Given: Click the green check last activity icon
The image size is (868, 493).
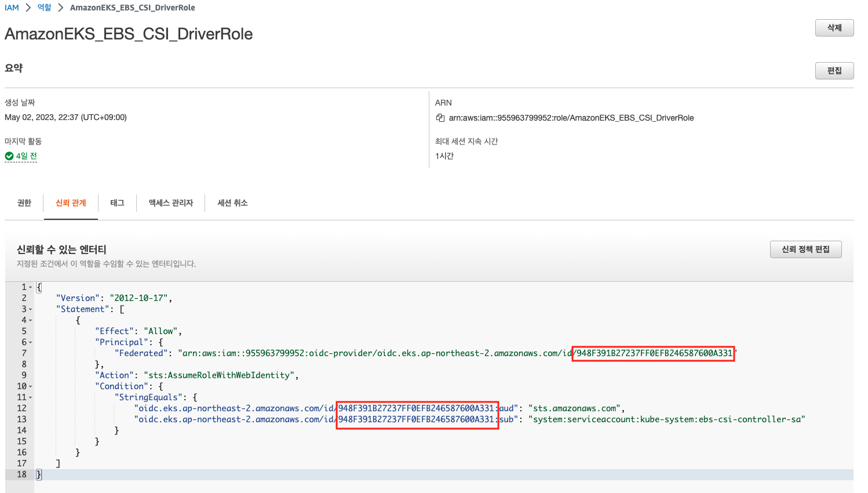Looking at the screenshot, I should coord(9,156).
